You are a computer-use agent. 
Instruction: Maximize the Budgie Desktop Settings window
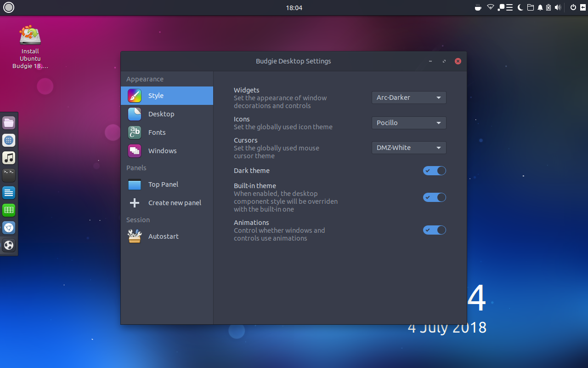pyautogui.click(x=444, y=61)
